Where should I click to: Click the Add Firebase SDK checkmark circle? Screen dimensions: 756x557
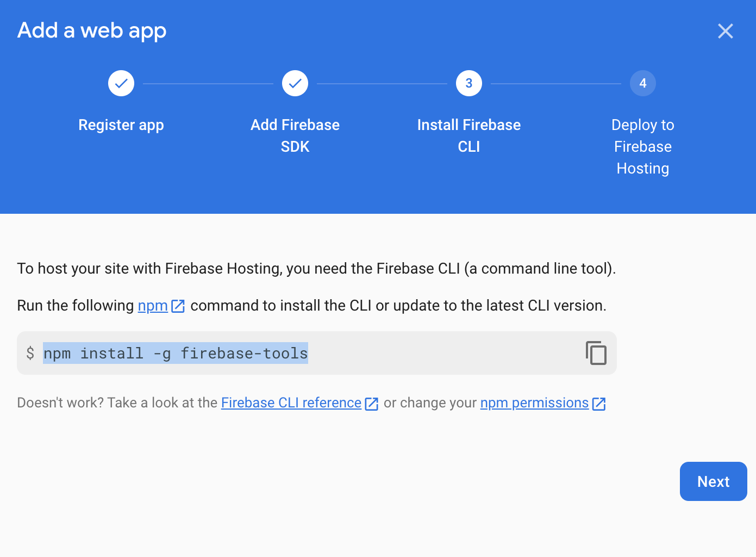click(295, 83)
